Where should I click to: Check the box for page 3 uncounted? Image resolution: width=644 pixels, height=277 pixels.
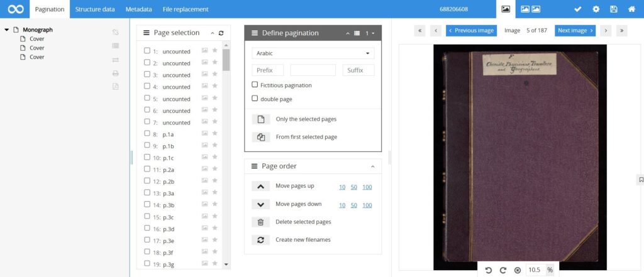(x=147, y=74)
